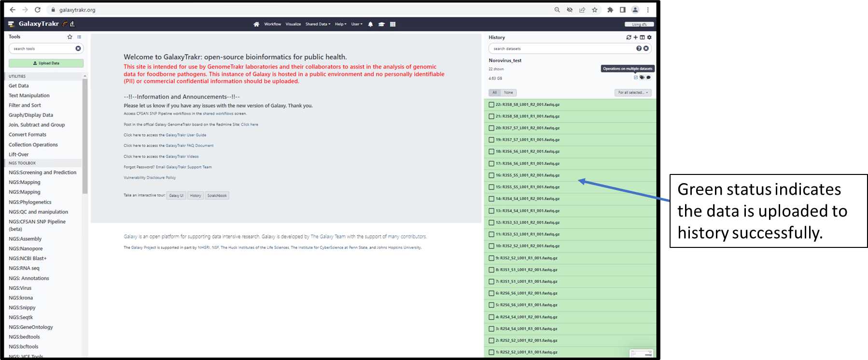The width and height of the screenshot is (868, 360).
Task: Create a new history with plus icon
Action: coord(636,37)
